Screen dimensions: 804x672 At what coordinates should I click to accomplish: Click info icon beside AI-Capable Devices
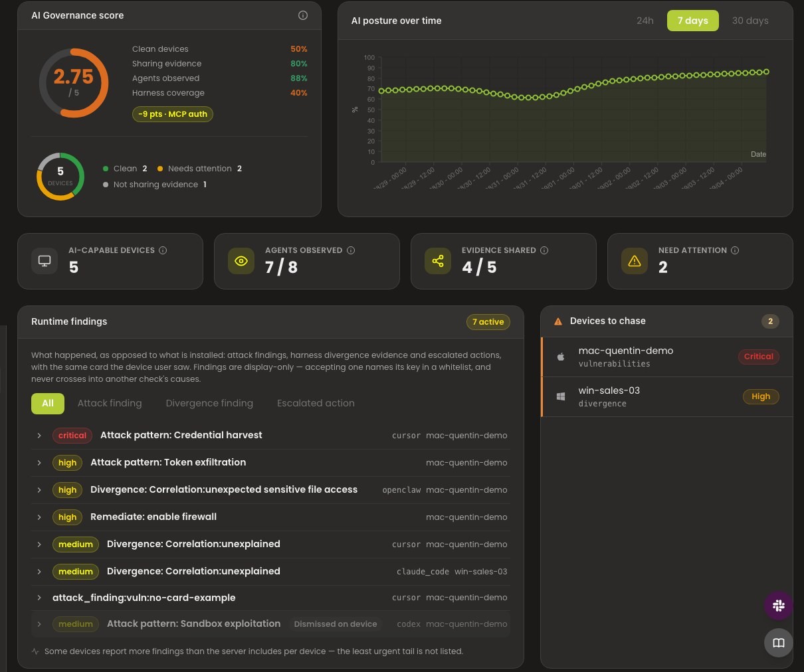163,250
